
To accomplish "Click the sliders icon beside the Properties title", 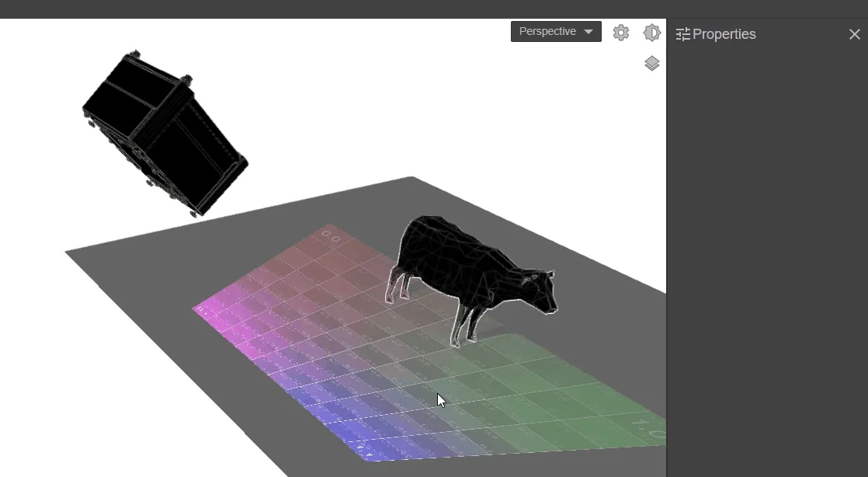I will tap(684, 33).
